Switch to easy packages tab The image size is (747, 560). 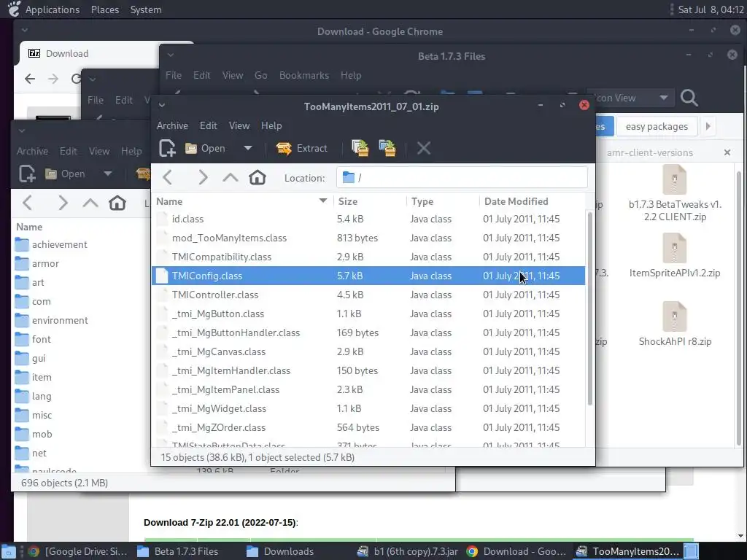657,127
